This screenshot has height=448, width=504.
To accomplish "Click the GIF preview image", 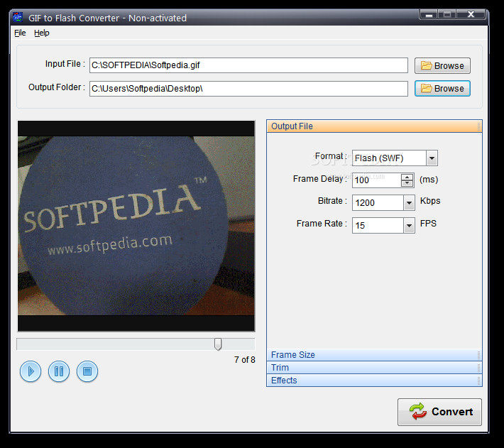I will [136, 226].
